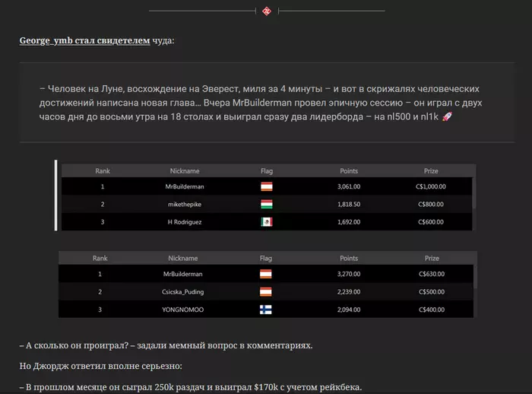This screenshot has height=394, width=532.
Task: Select the mikethepike leaderboard row
Action: (x=267, y=204)
